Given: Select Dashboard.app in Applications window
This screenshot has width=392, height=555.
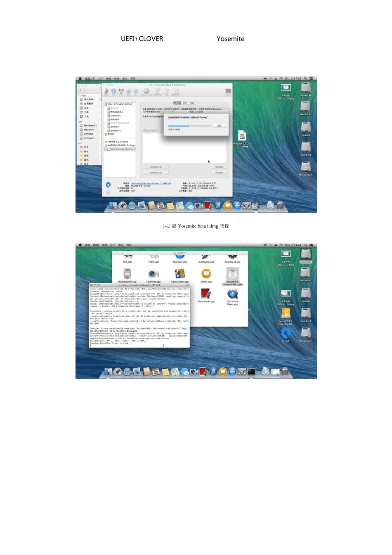Looking at the screenshot, I should (232, 259).
